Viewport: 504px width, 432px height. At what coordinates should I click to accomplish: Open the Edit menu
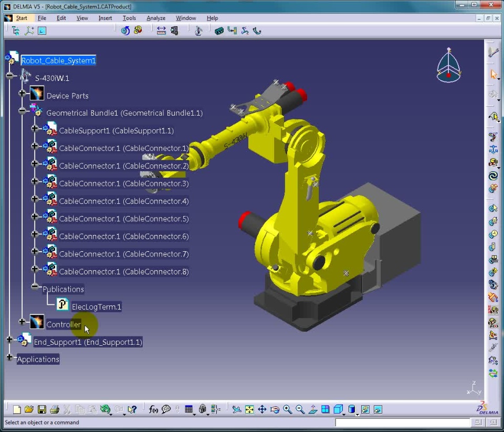tap(61, 18)
